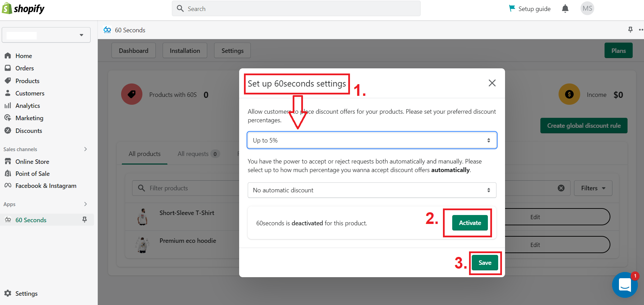The width and height of the screenshot is (644, 305).
Task: Click the Income dollar coin icon
Action: coord(569,94)
